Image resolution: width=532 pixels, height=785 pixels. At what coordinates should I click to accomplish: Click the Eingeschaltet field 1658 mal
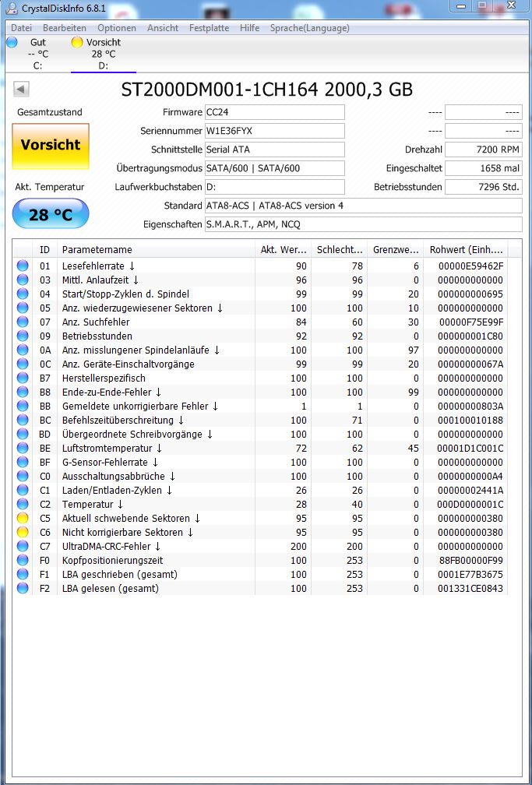[484, 168]
